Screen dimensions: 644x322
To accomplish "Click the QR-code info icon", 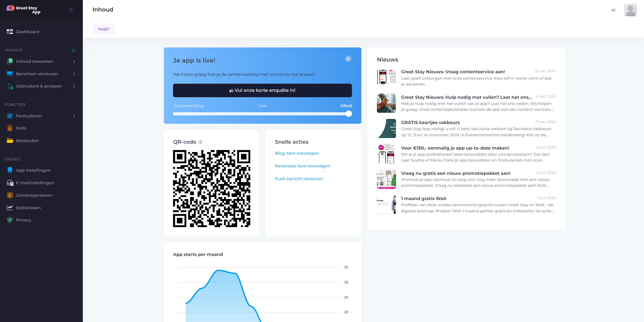I will 201,142.
